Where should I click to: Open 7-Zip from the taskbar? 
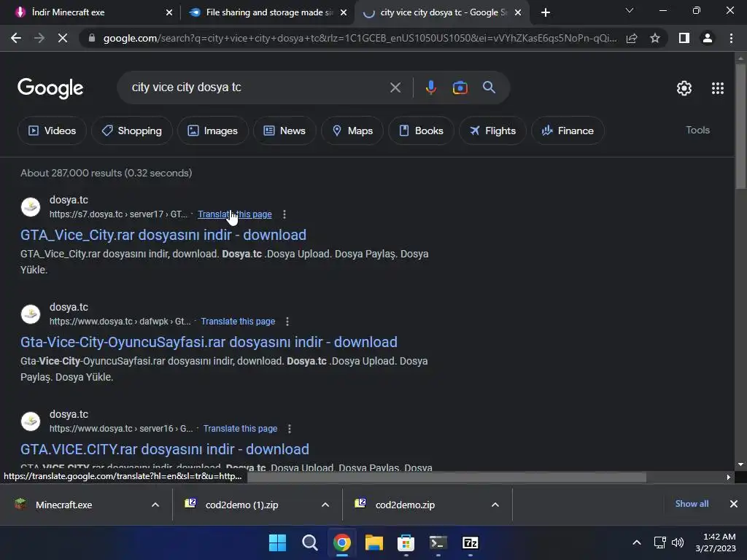(471, 542)
